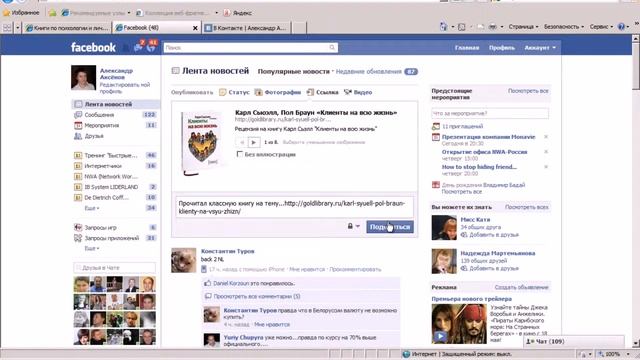640x360 pixels.
Task: Click the search magnifier icon
Action: point(332,48)
